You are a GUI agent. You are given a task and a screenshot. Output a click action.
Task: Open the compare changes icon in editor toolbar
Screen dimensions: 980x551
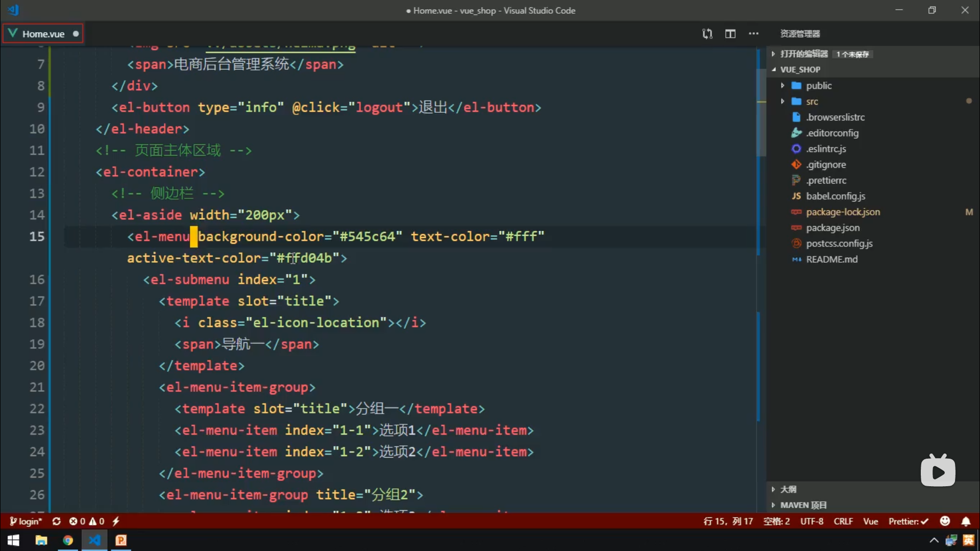click(707, 34)
